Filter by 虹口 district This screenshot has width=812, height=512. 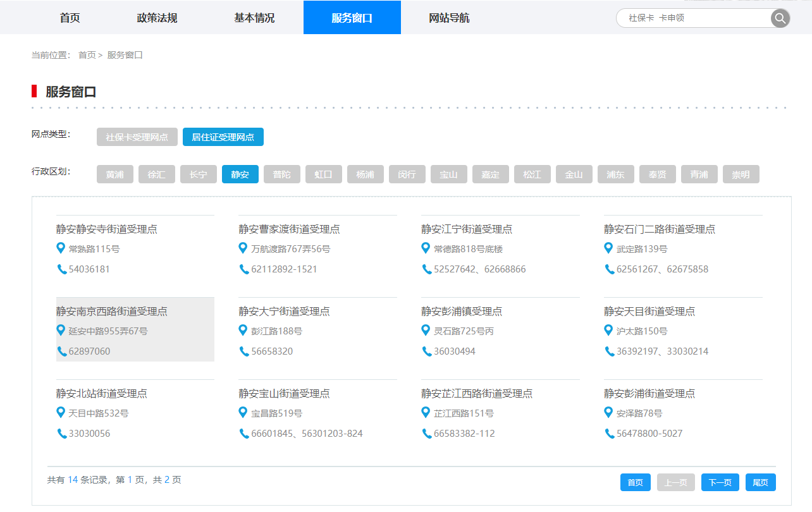(324, 174)
